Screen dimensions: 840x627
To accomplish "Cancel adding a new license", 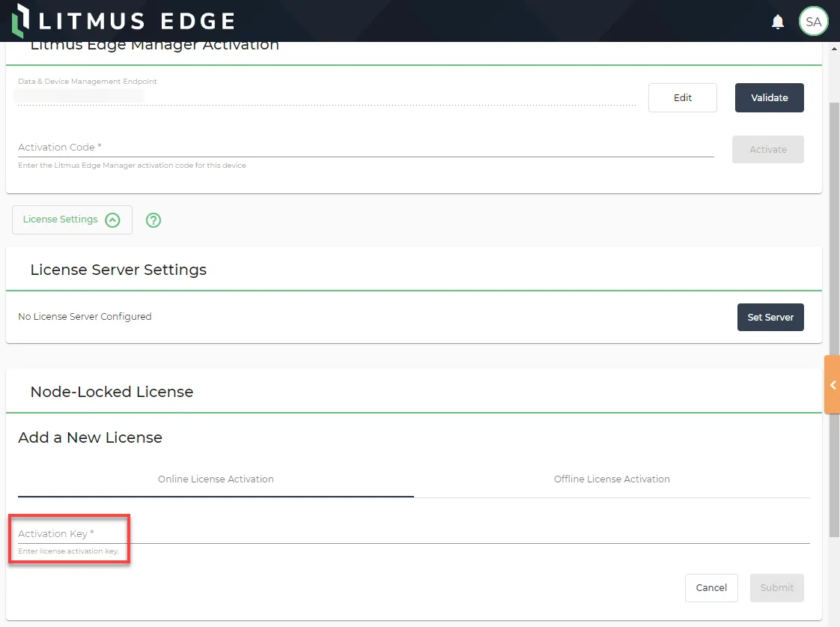I will (711, 588).
